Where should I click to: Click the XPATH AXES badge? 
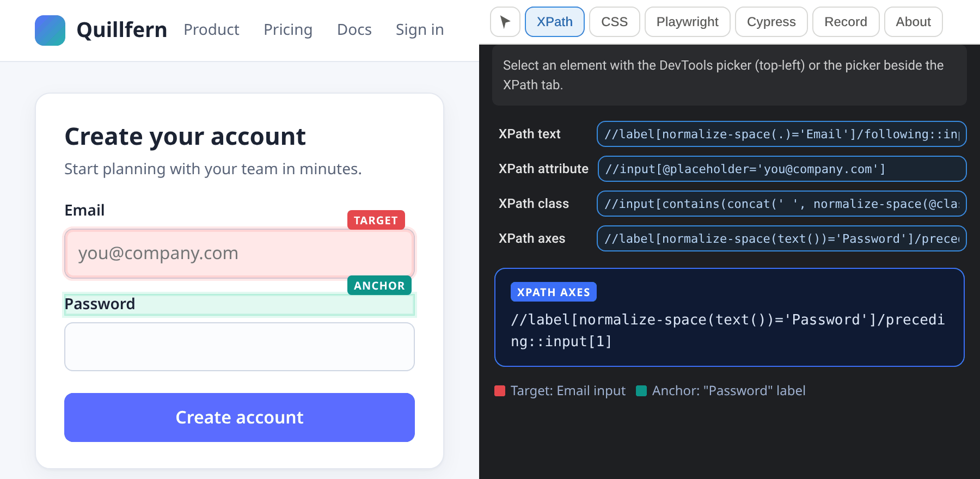pos(553,292)
